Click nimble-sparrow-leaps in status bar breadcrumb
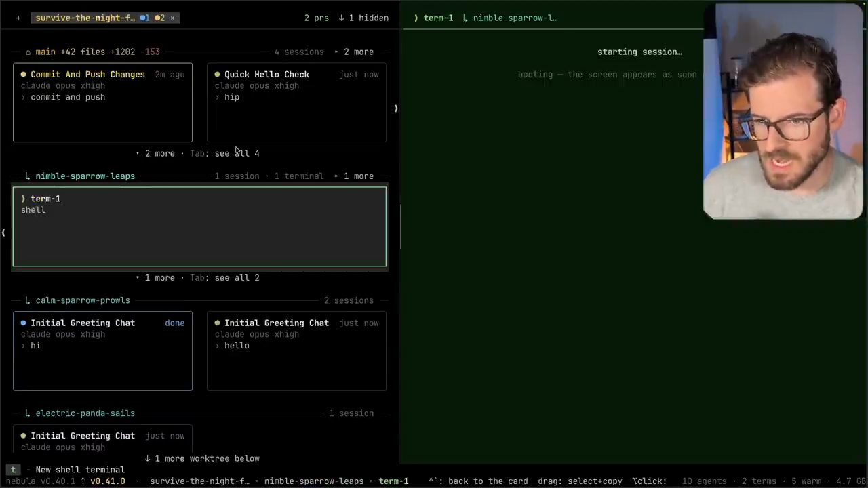Image resolution: width=868 pixels, height=488 pixels. click(314, 481)
